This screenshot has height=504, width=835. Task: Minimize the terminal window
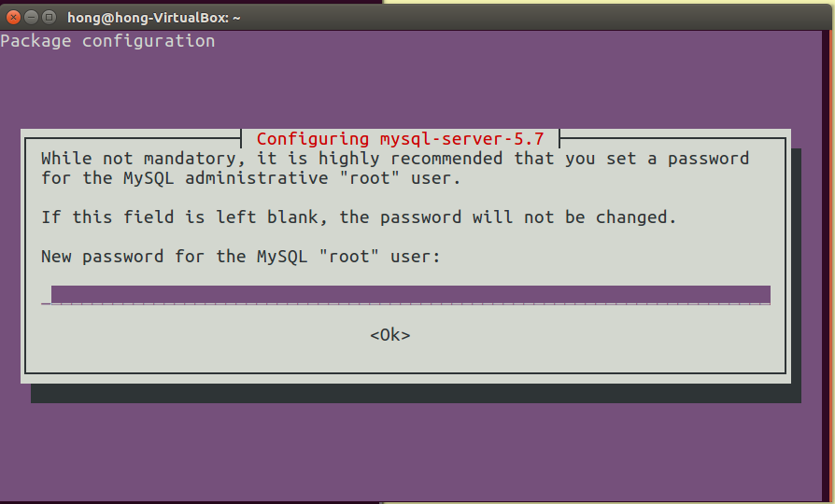(x=32, y=18)
